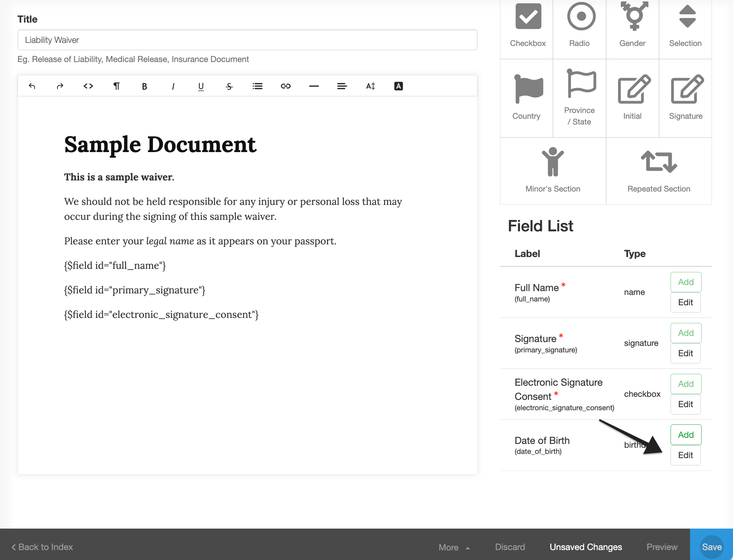Undo the last edit in the toolbar
This screenshot has width=733, height=560.
(32, 86)
